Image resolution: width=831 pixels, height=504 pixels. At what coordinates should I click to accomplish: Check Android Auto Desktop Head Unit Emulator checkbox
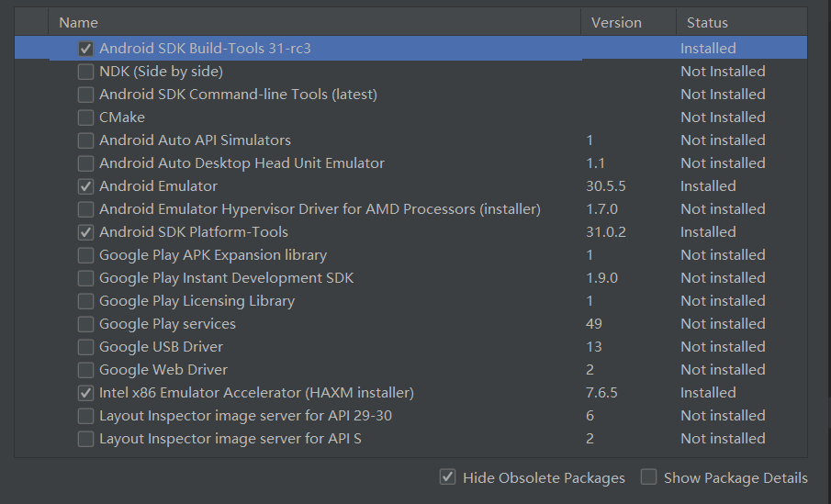[85, 163]
